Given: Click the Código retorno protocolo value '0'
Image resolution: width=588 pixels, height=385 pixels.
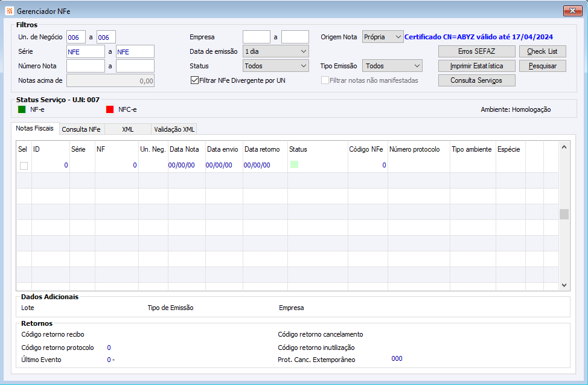Looking at the screenshot, I should click(109, 348).
